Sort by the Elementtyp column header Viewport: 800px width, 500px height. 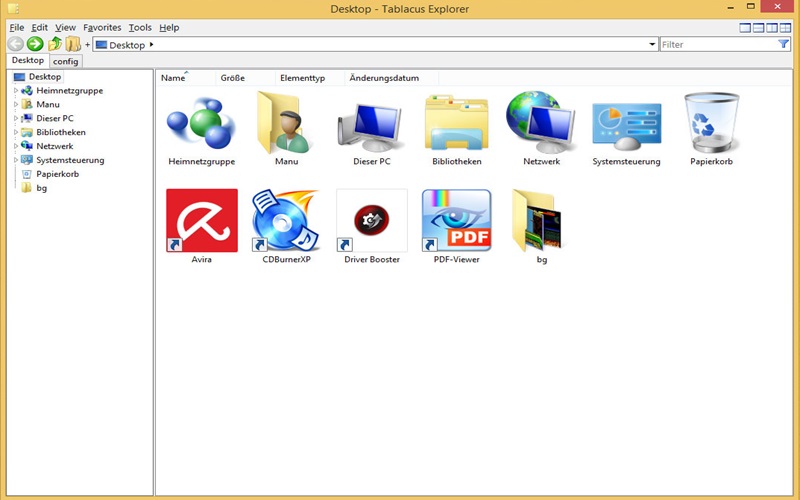tap(310, 78)
